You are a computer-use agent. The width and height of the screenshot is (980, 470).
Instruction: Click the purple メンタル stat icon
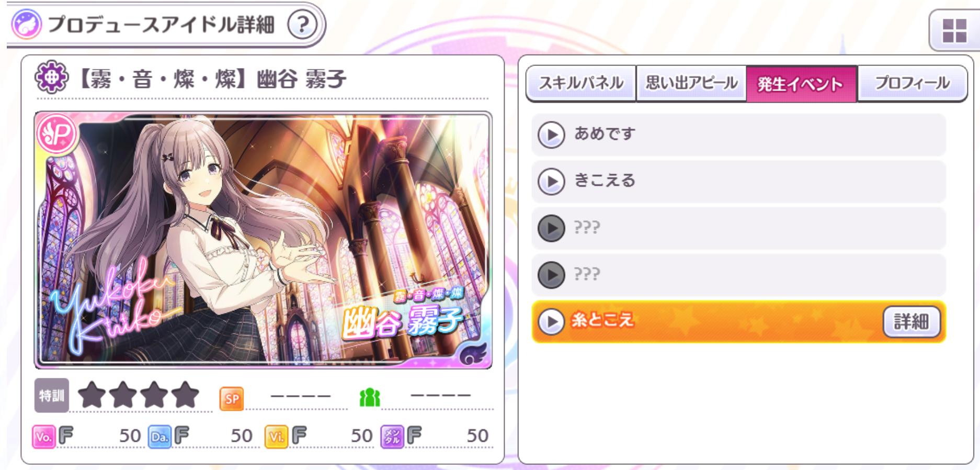click(x=392, y=437)
